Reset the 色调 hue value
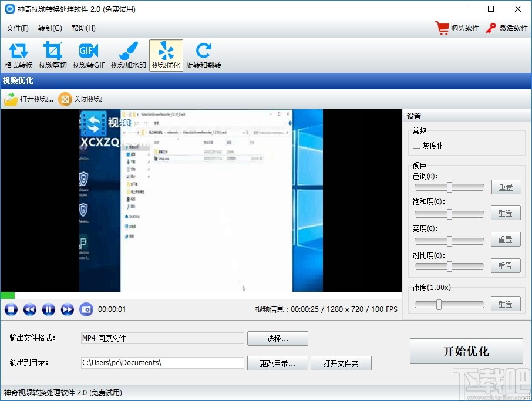The width and height of the screenshot is (532, 401). point(506,187)
